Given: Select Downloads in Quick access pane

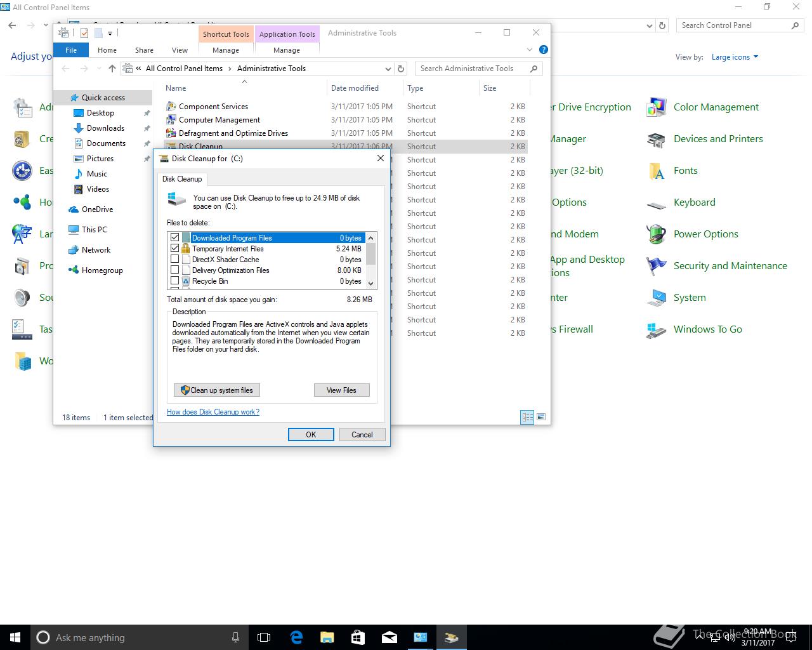Looking at the screenshot, I should point(105,128).
